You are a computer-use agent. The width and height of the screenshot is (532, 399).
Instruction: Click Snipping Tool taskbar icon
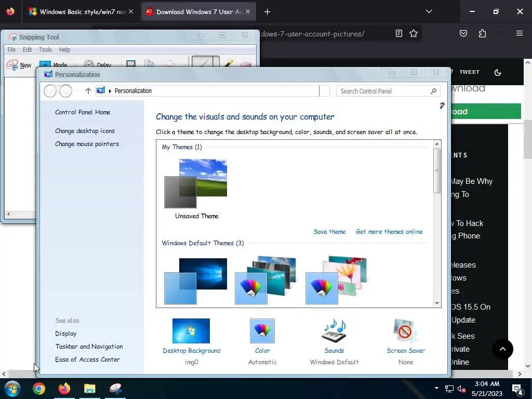tap(115, 389)
